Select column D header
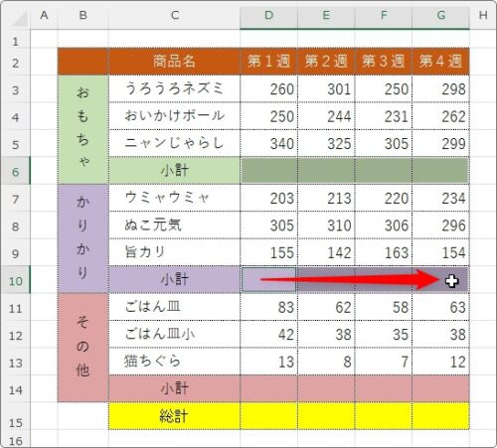 [x=268, y=16]
